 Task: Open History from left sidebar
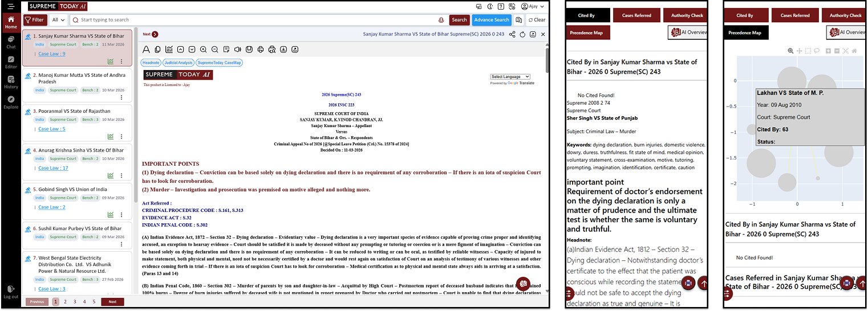tap(11, 83)
